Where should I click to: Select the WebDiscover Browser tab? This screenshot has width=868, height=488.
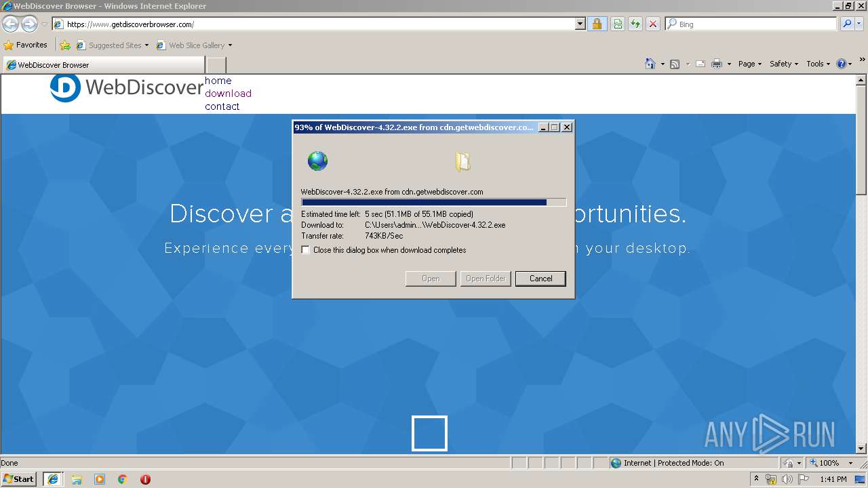(x=103, y=65)
